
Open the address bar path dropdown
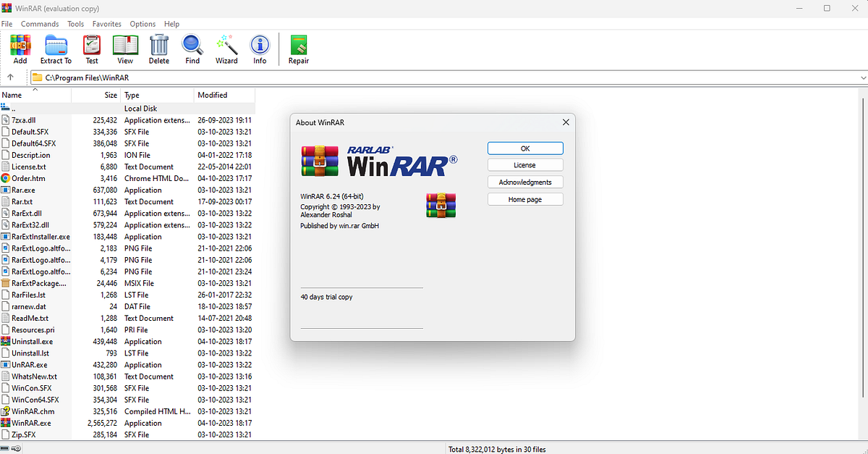[x=863, y=77]
